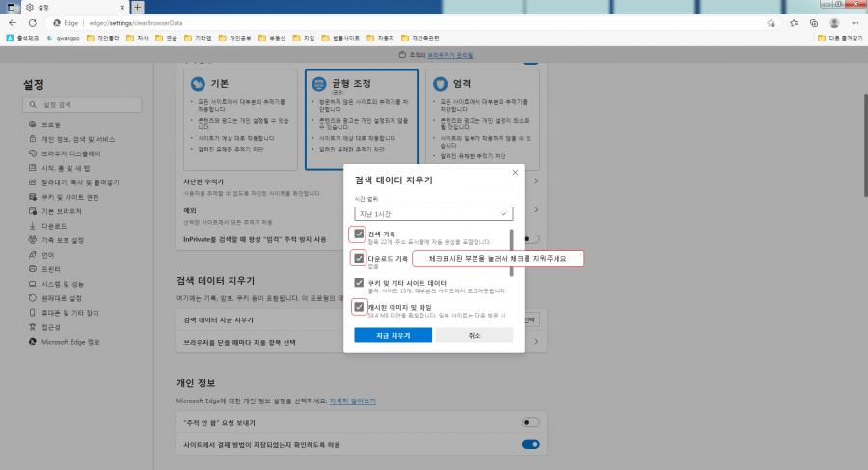
Task: Add page to favorites star icon
Action: click(772, 22)
